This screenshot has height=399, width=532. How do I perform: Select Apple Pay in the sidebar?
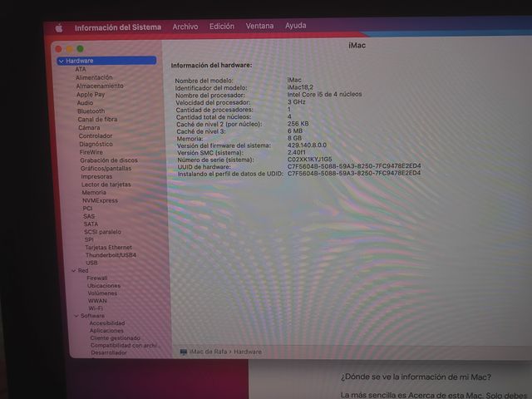tap(91, 94)
